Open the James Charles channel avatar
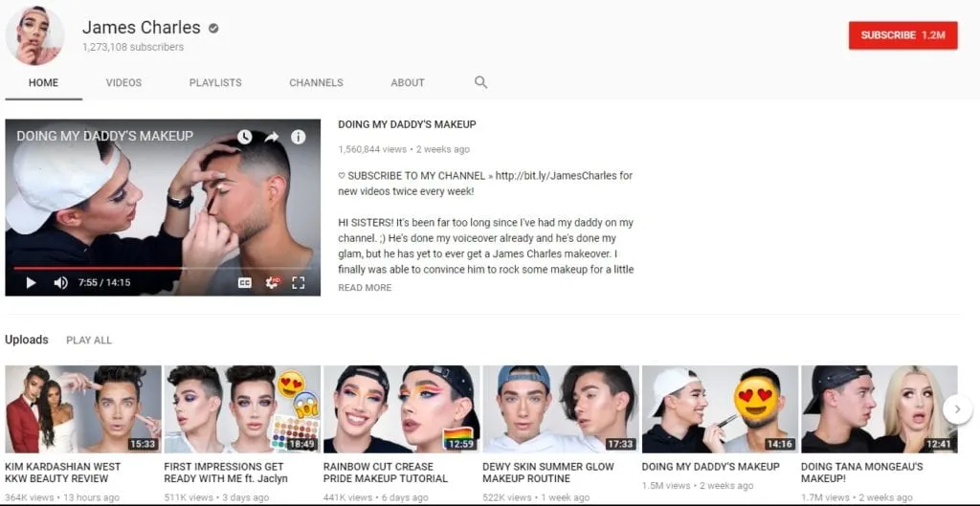The width and height of the screenshot is (980, 506). pos(34,35)
